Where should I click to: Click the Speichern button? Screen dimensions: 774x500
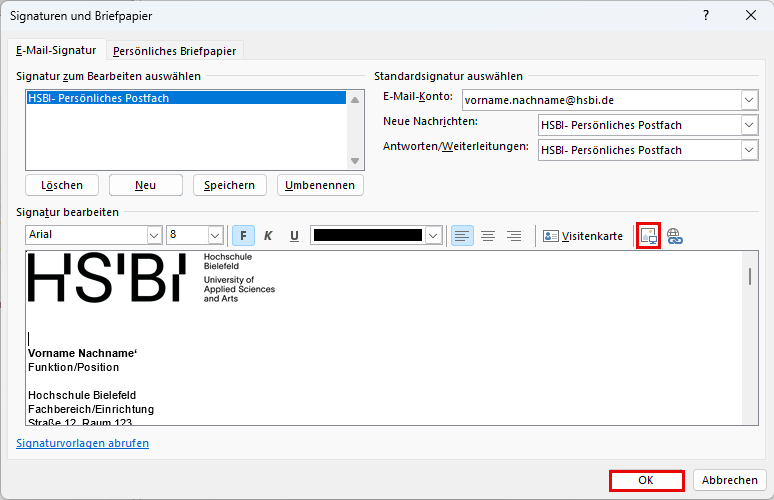point(230,185)
